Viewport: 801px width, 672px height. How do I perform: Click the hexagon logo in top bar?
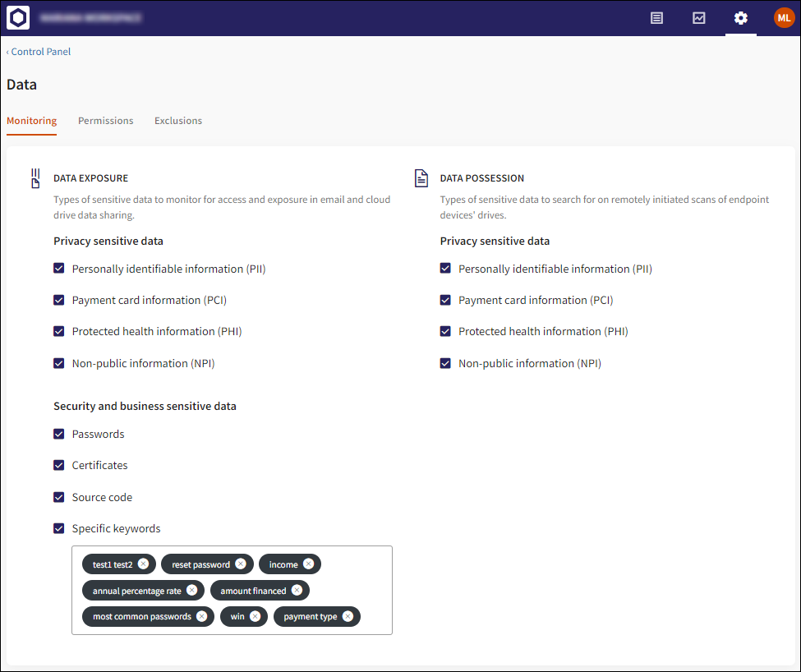(18, 18)
